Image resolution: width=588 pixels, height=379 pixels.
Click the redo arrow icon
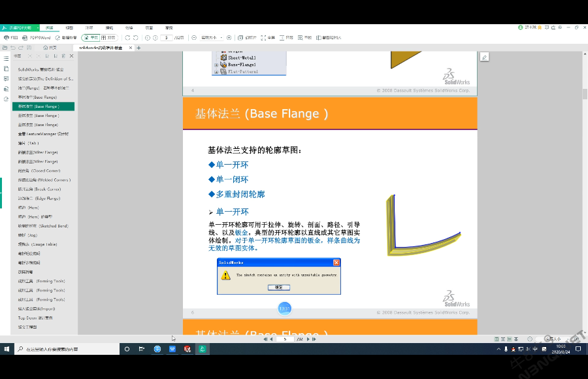[x=21, y=48]
